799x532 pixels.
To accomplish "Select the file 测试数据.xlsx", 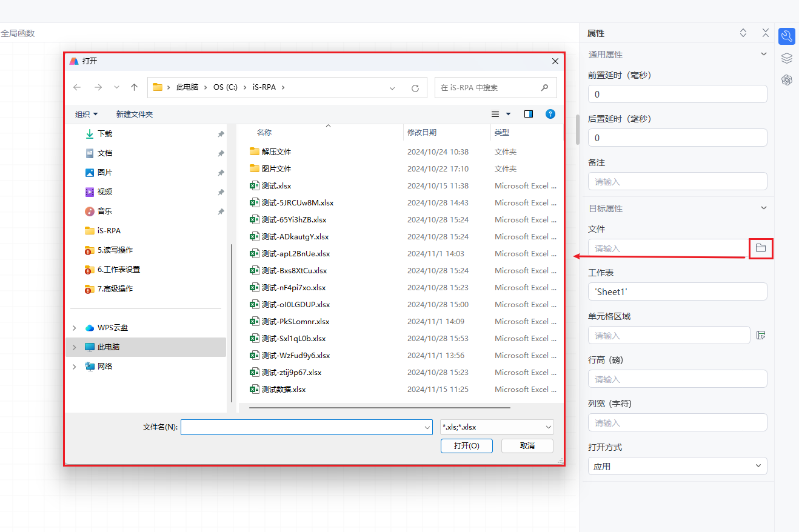I will coord(284,390).
